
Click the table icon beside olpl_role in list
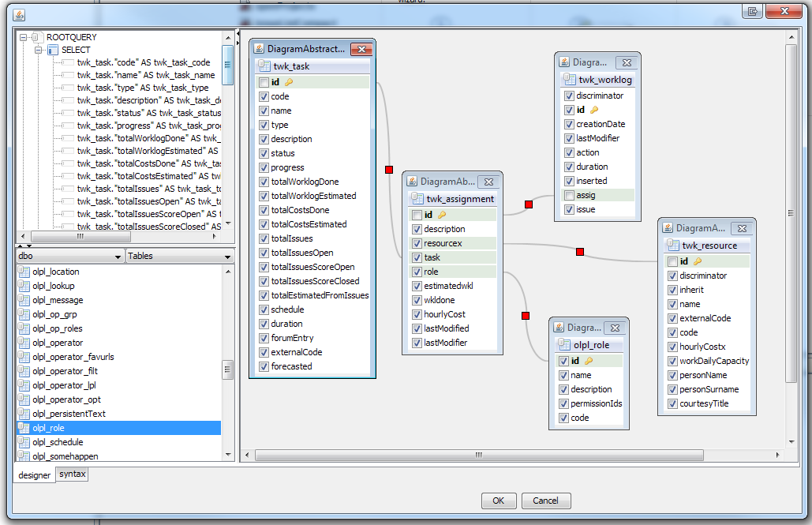[24, 428]
